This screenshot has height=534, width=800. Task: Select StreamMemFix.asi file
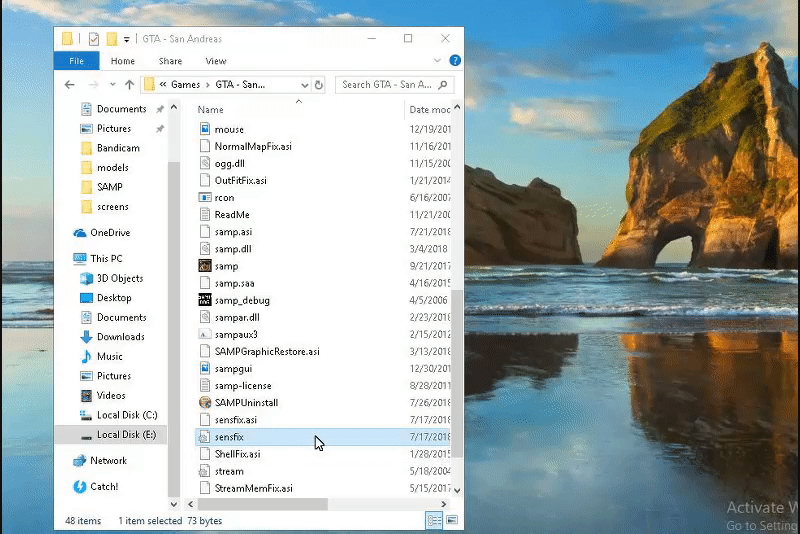[x=254, y=488]
